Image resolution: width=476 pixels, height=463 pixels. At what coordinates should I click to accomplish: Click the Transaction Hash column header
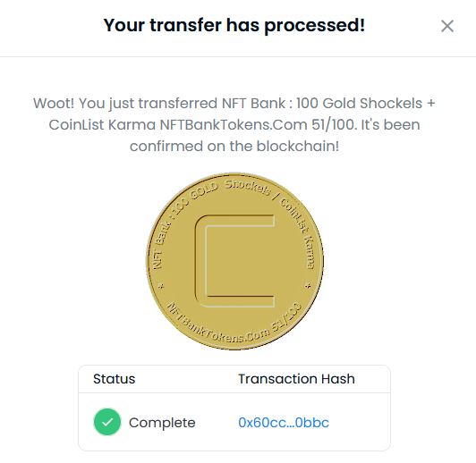[x=296, y=379]
